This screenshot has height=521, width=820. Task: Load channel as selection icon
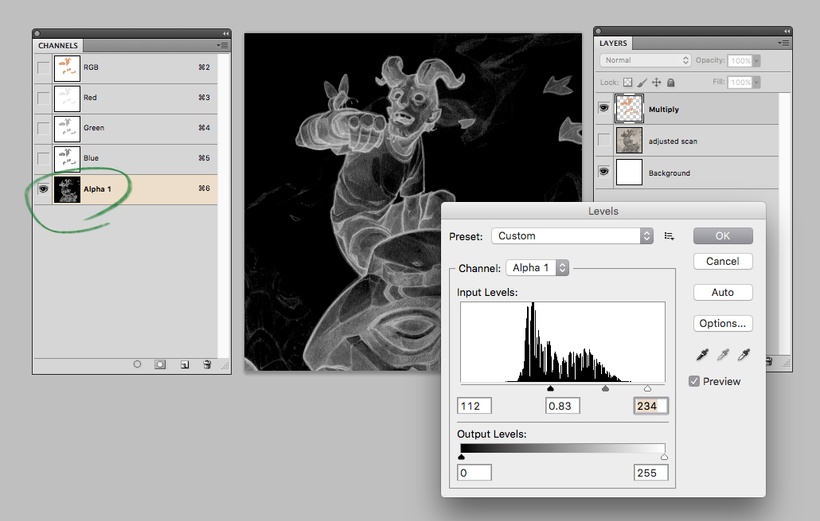[x=137, y=365]
